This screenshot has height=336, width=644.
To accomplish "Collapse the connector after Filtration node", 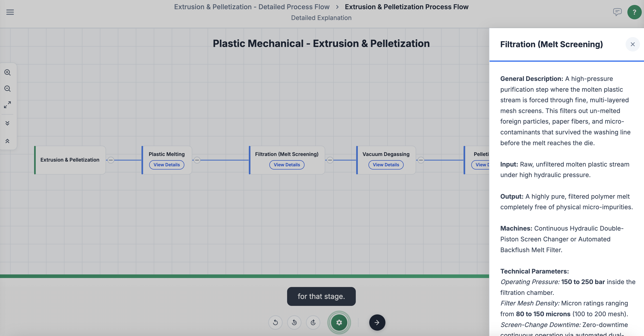I will pos(330,160).
